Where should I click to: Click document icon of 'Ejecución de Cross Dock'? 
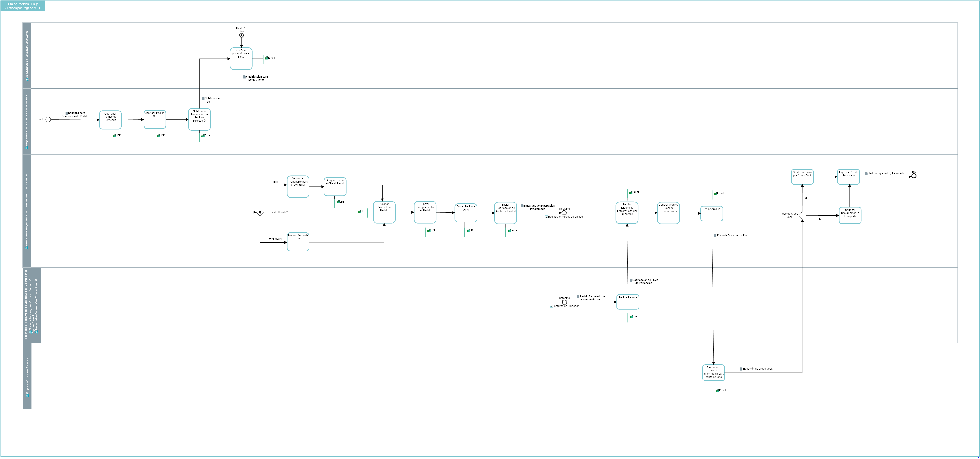[741, 369]
